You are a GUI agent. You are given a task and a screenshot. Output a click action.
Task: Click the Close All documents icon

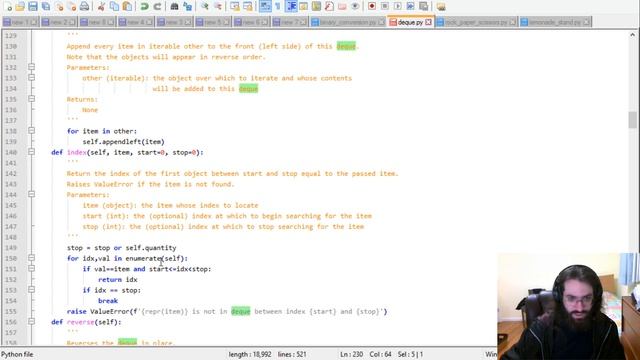click(x=71, y=6)
